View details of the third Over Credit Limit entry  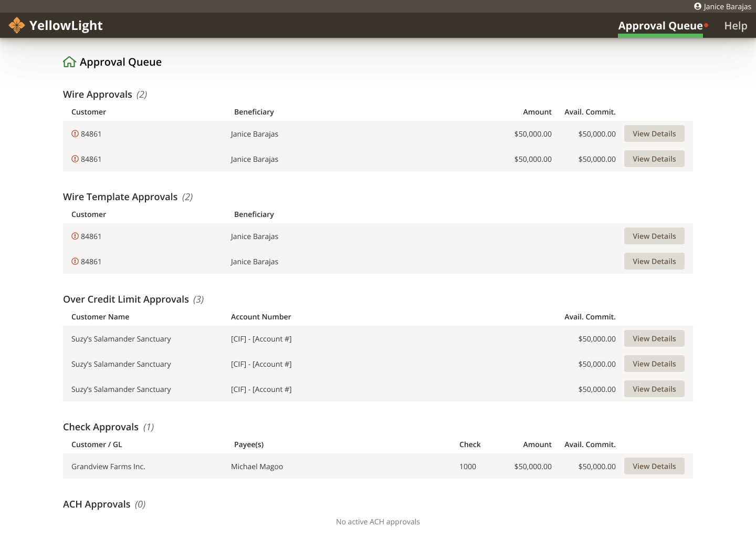[x=654, y=389]
